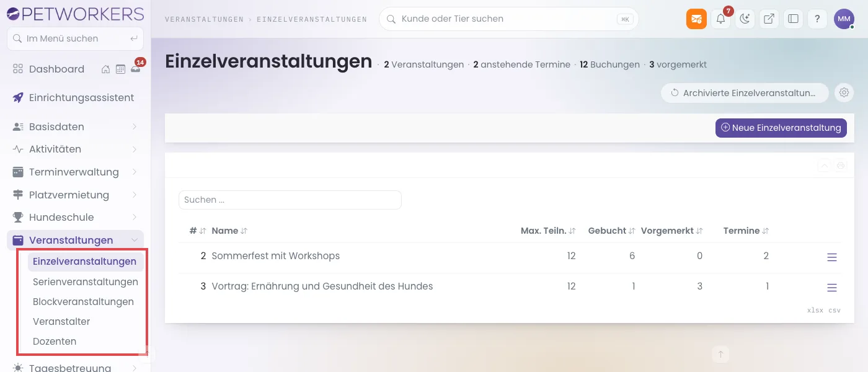This screenshot has width=868, height=372.
Task: Click the cloud icon with badge 14
Action: [135, 69]
